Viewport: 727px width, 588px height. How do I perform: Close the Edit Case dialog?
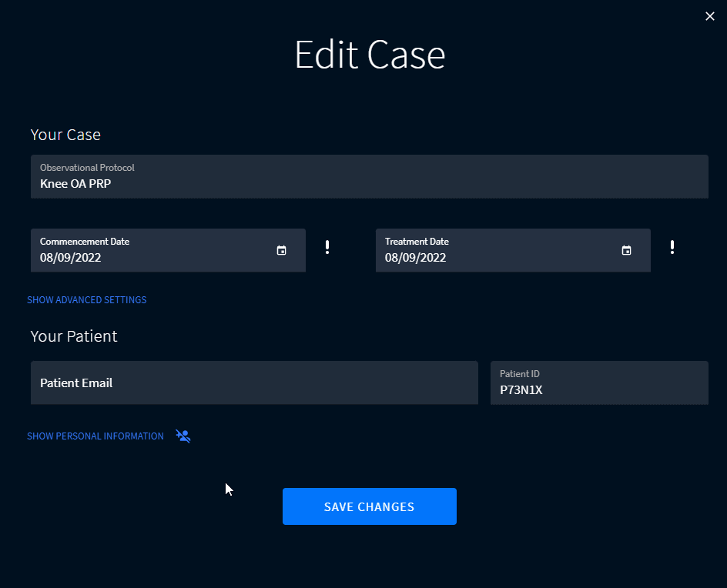click(709, 16)
